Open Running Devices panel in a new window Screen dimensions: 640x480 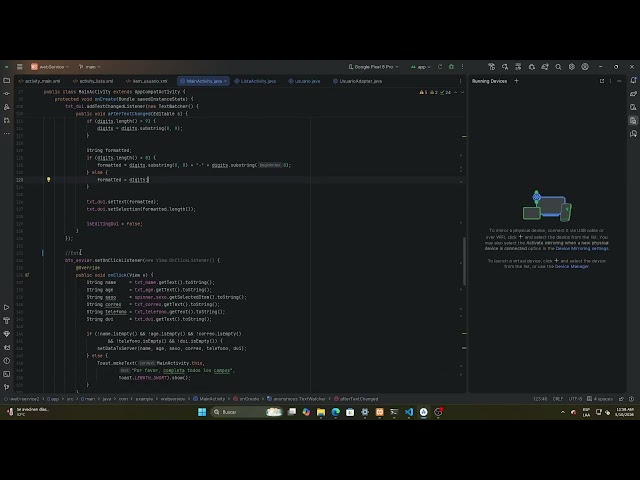tap(602, 81)
